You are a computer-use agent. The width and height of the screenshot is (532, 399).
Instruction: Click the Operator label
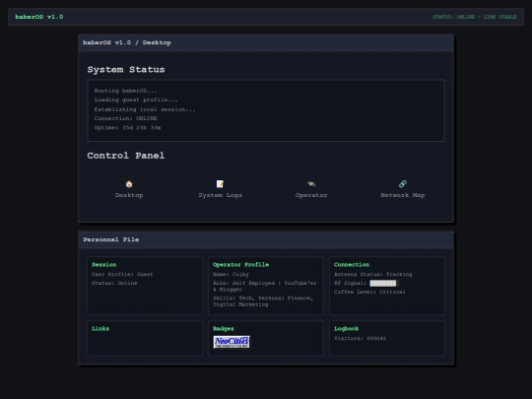coord(311,195)
